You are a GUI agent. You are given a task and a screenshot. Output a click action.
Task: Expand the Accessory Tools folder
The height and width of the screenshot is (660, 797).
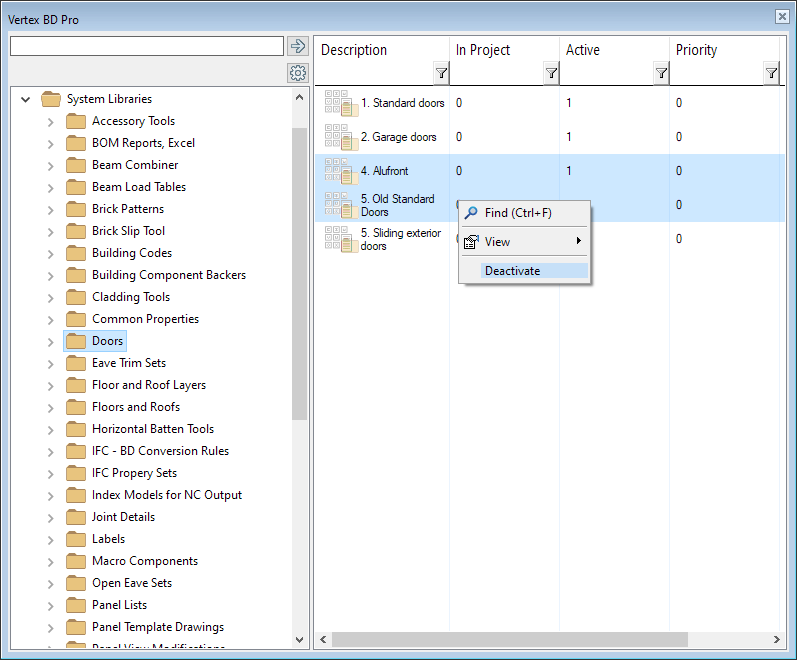coord(51,121)
